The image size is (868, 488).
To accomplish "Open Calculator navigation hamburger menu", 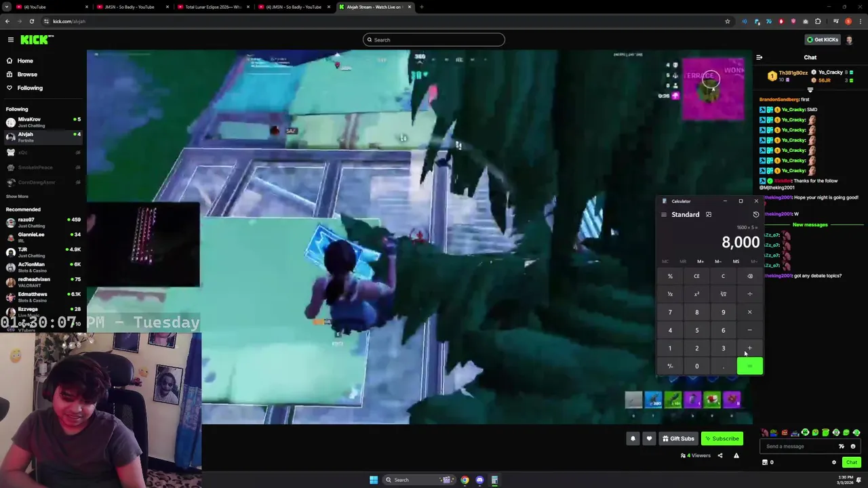I will point(664,215).
